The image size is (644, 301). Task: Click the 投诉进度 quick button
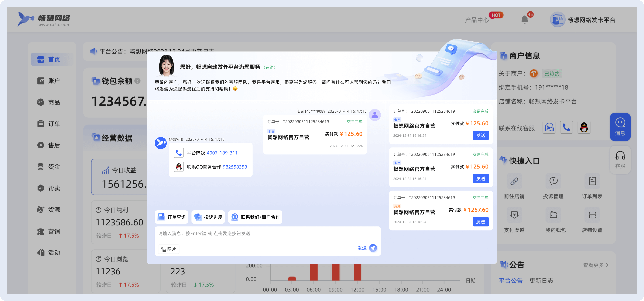coord(208,217)
